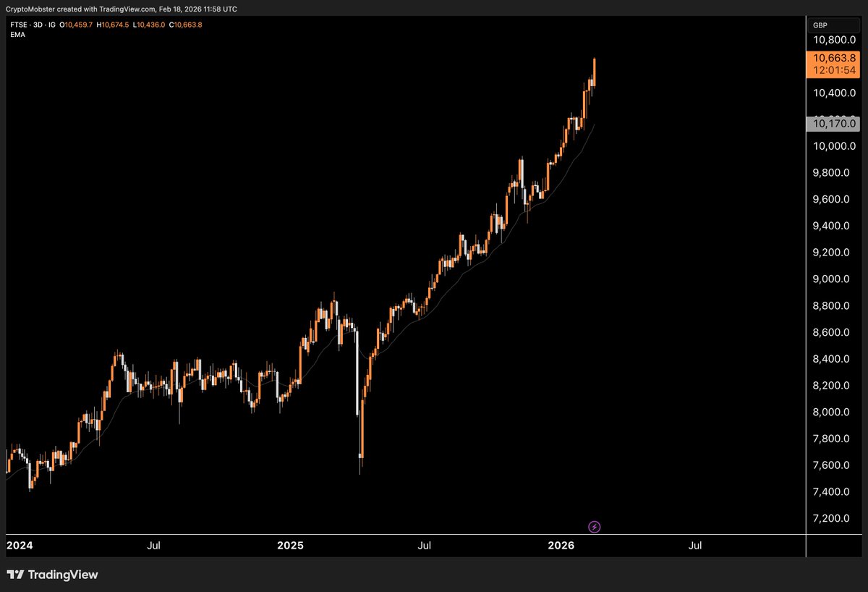Click the current price label 10,663.8
This screenshot has width=868, height=592.
(835, 58)
